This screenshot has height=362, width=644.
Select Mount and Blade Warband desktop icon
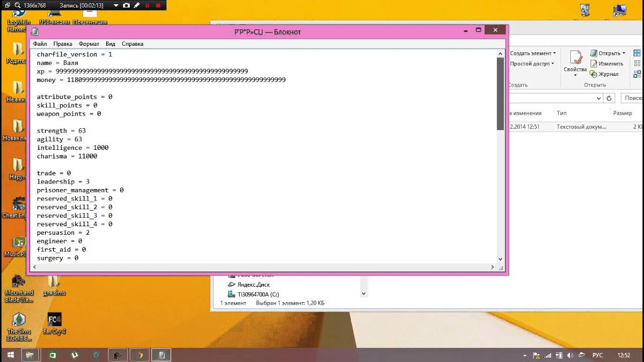tap(19, 289)
